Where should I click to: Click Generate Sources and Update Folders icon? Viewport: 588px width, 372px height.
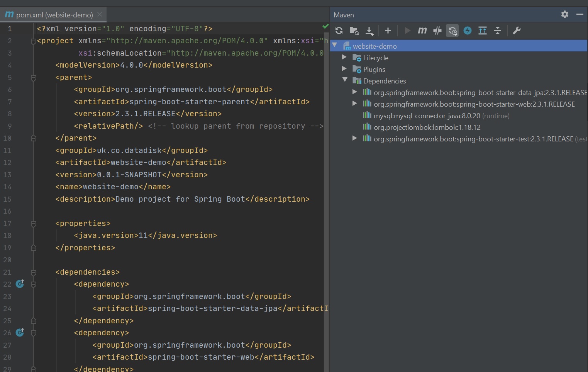click(354, 31)
